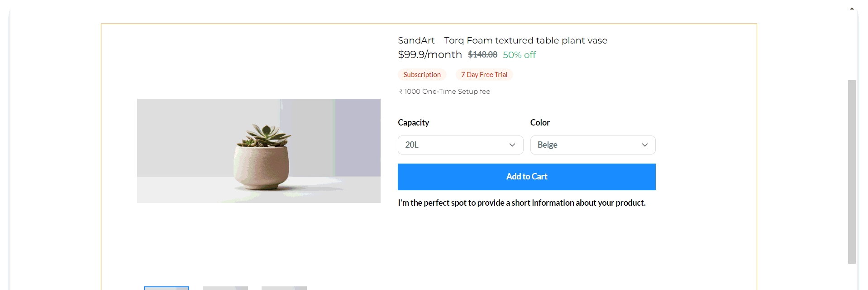Image resolution: width=868 pixels, height=290 pixels.
Task: Select the second image thumbnail
Action: coord(225,288)
